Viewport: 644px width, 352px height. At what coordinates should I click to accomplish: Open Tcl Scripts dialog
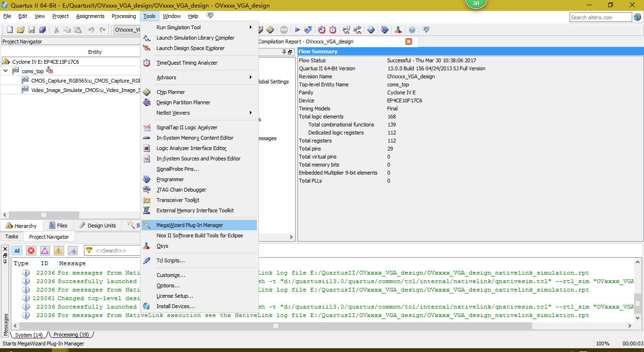pos(199,260)
